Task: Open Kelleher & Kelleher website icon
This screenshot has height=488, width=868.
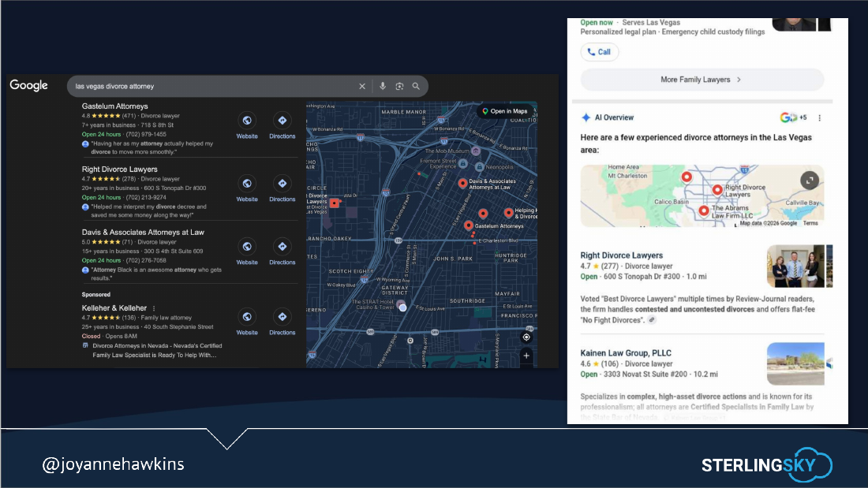Action: (x=247, y=316)
